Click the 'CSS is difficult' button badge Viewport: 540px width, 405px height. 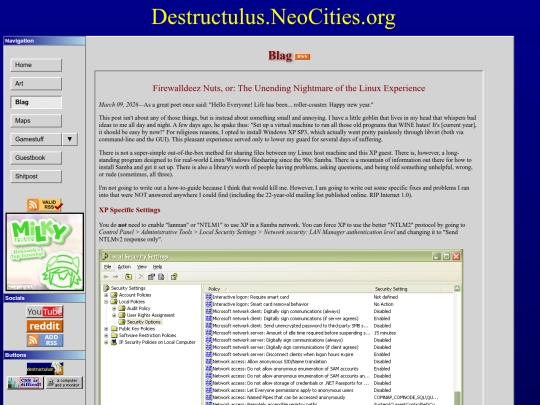tap(25, 383)
